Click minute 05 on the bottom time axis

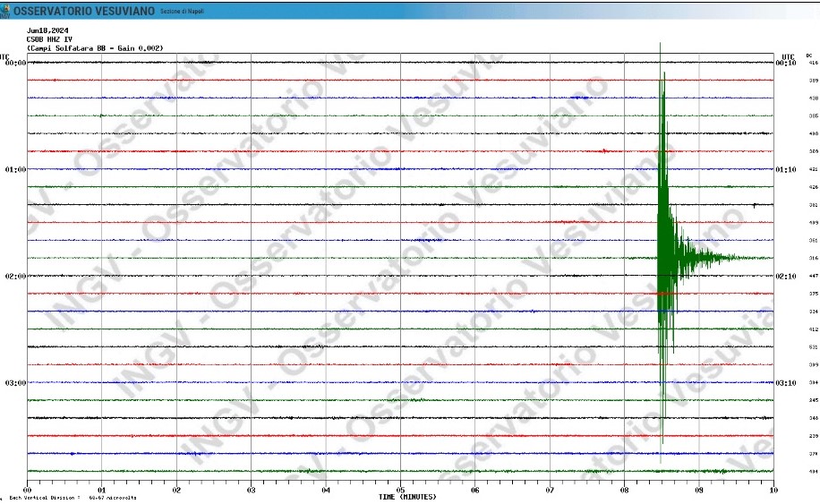click(400, 490)
